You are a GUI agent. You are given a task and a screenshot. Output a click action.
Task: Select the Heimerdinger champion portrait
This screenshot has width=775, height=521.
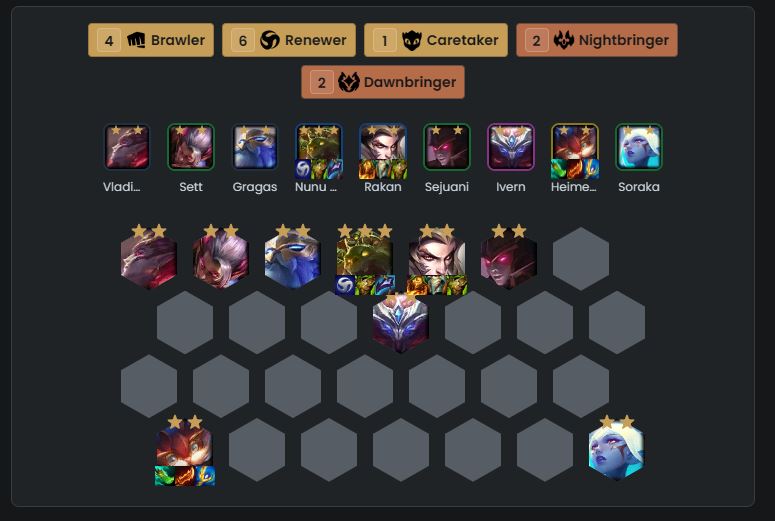pos(575,147)
